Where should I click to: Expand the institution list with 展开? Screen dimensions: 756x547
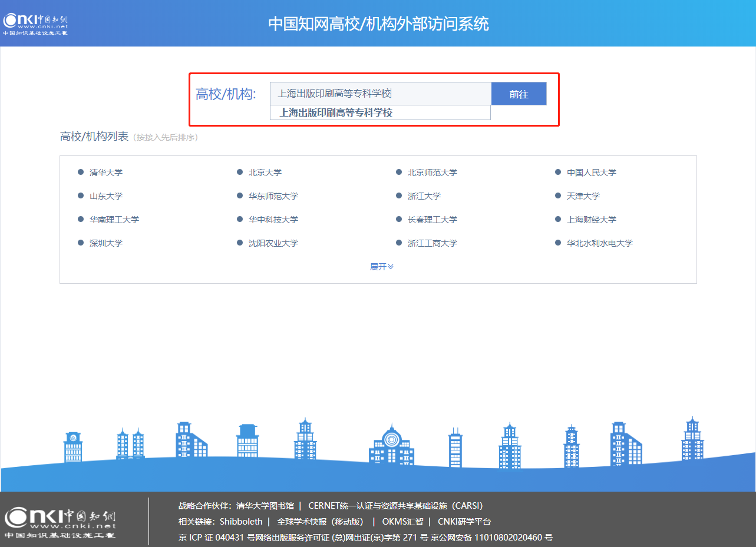coord(382,267)
